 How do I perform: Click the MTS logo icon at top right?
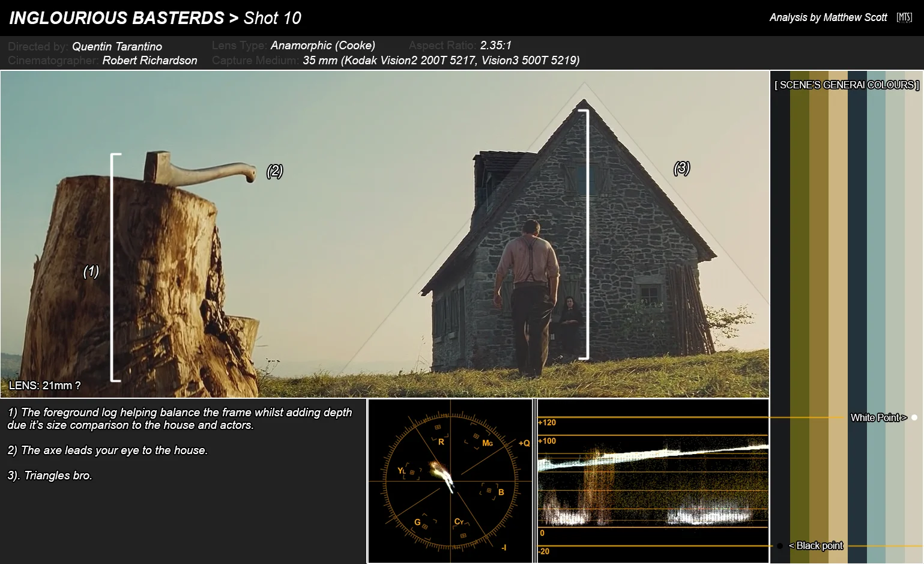click(904, 17)
